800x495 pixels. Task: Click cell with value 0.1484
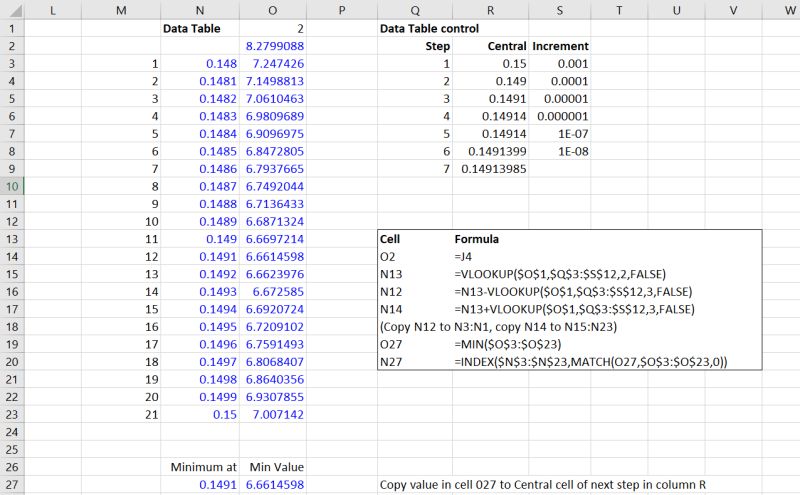click(x=200, y=134)
